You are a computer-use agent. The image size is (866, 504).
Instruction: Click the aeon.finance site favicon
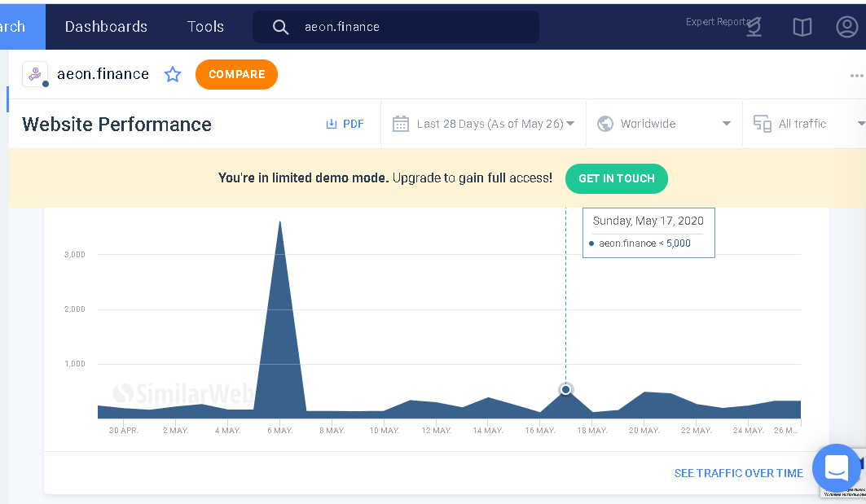pyautogui.click(x=35, y=74)
